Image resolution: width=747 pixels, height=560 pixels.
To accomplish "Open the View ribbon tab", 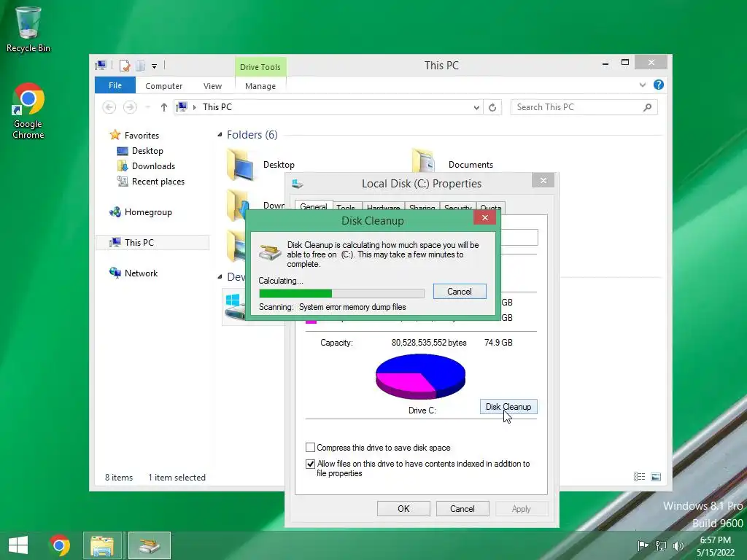I will 212,86.
